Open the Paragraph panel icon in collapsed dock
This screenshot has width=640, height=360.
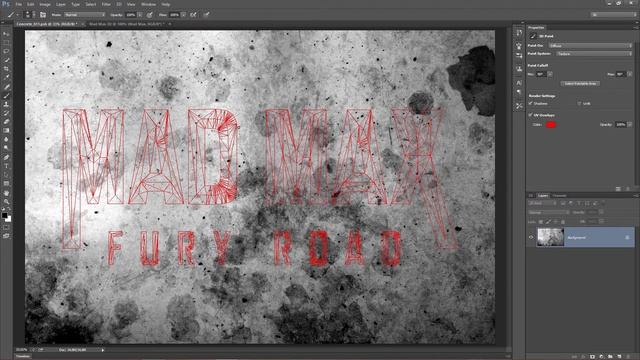[x=519, y=92]
